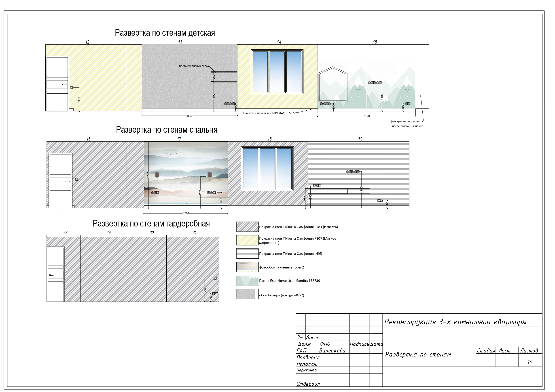Click the heading 'Развертка по стенам спальня'
This screenshot has width=555, height=392.
167,130
